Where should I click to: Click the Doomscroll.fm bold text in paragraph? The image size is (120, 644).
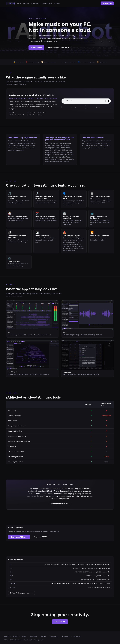[x=85, y=489]
